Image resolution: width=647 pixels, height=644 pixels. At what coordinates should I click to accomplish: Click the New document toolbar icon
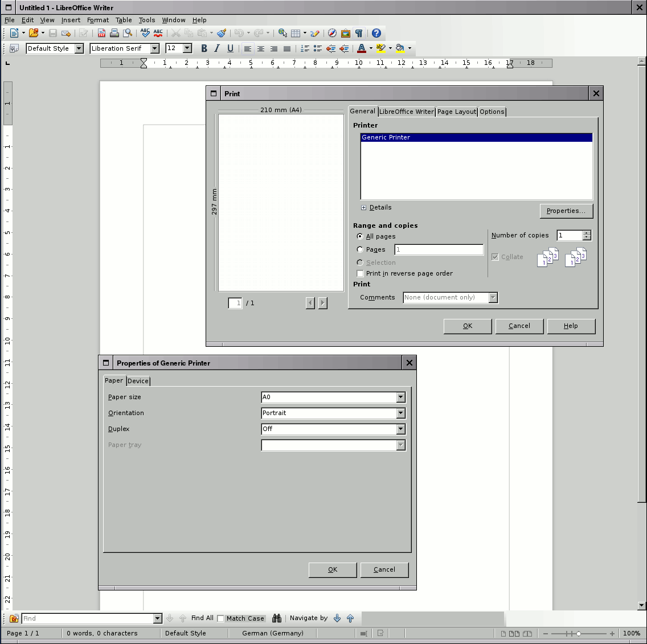(x=14, y=33)
